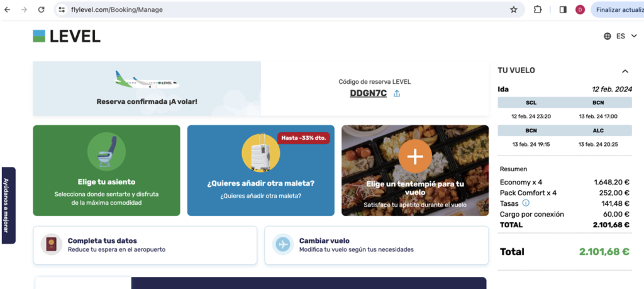This screenshot has height=289, width=644.
Task: Open the ES language dropdown
Action: pyautogui.click(x=628, y=36)
